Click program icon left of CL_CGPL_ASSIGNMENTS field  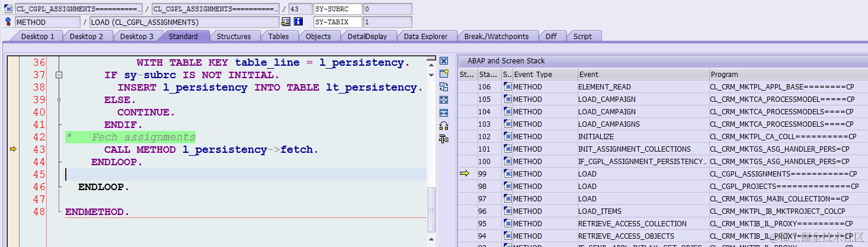point(8,9)
